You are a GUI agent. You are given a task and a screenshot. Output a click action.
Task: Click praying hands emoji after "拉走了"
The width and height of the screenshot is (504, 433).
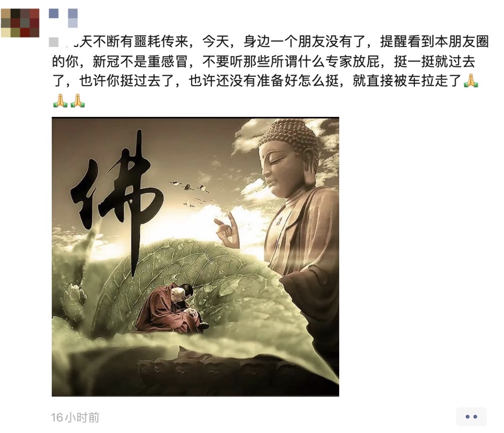tap(471, 80)
